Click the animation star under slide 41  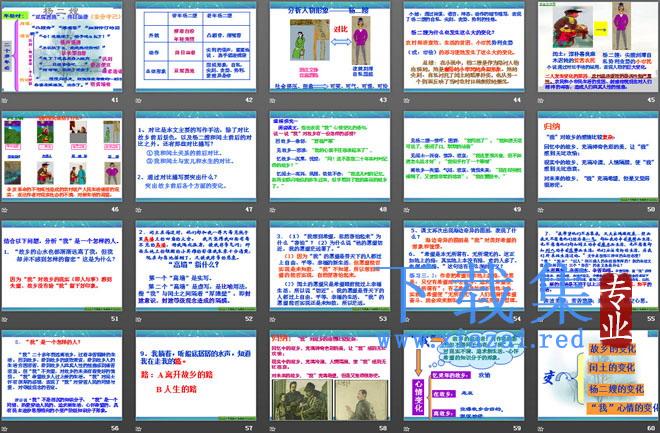click(x=5, y=100)
